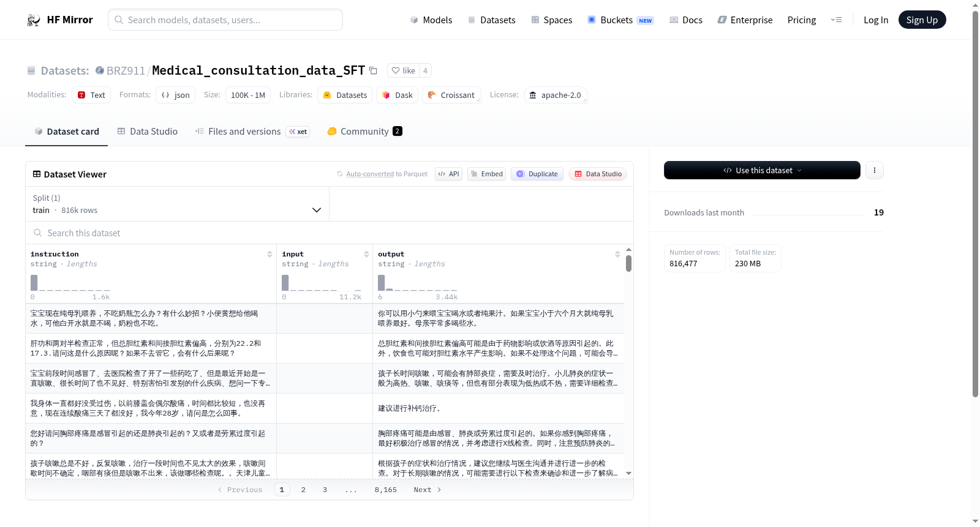The width and height of the screenshot is (980, 527).
Task: Select the Text modality tag
Action: 91,95
